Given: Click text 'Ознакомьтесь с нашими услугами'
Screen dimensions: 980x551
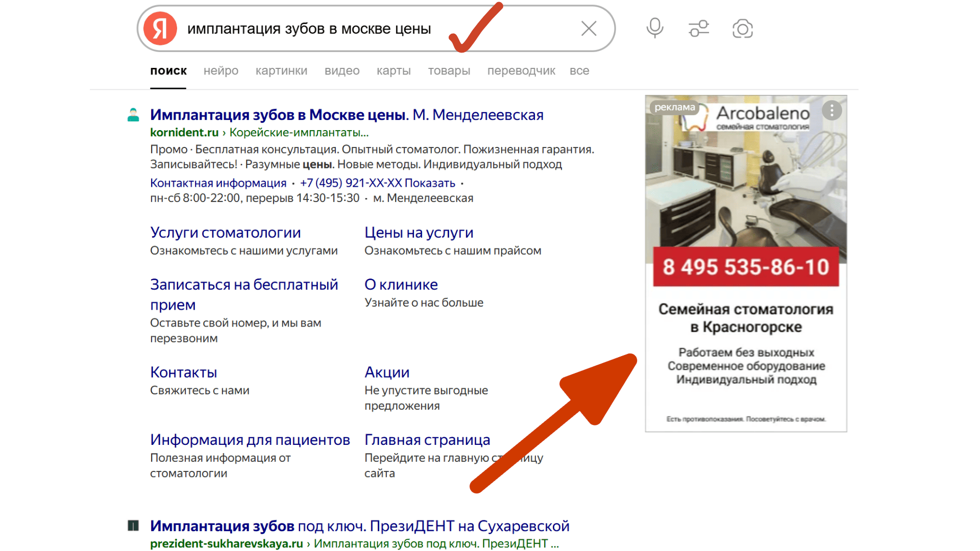Looking at the screenshot, I should click(x=244, y=251).
